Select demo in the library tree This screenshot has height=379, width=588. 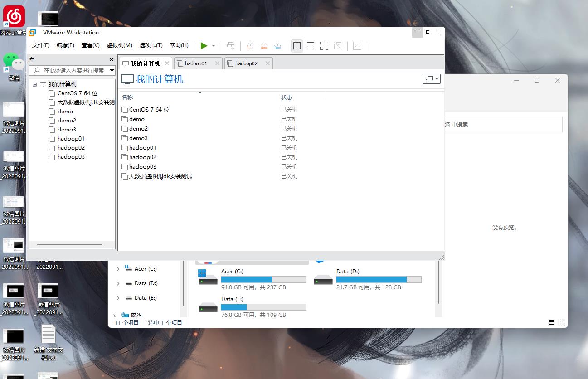65,111
